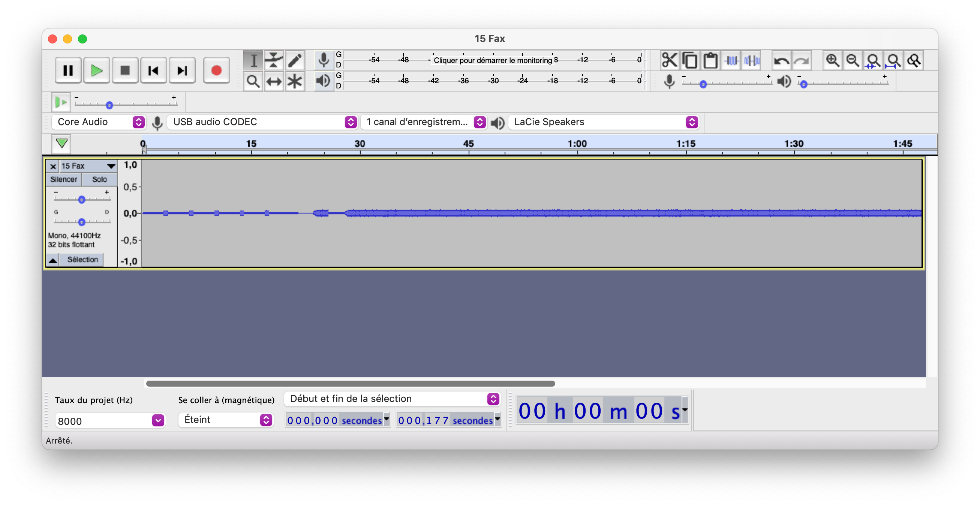
Task: Click the Zoom toggle icon
Action: tap(914, 60)
